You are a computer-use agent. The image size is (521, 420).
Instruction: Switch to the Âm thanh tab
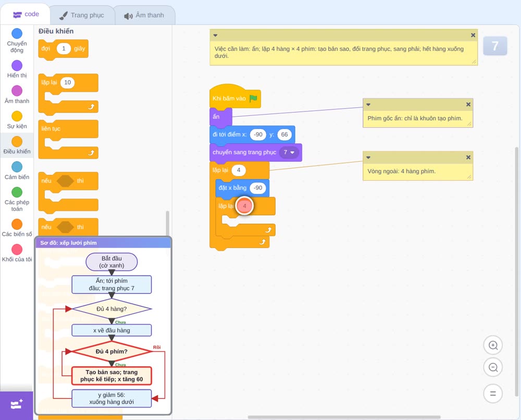click(x=144, y=15)
